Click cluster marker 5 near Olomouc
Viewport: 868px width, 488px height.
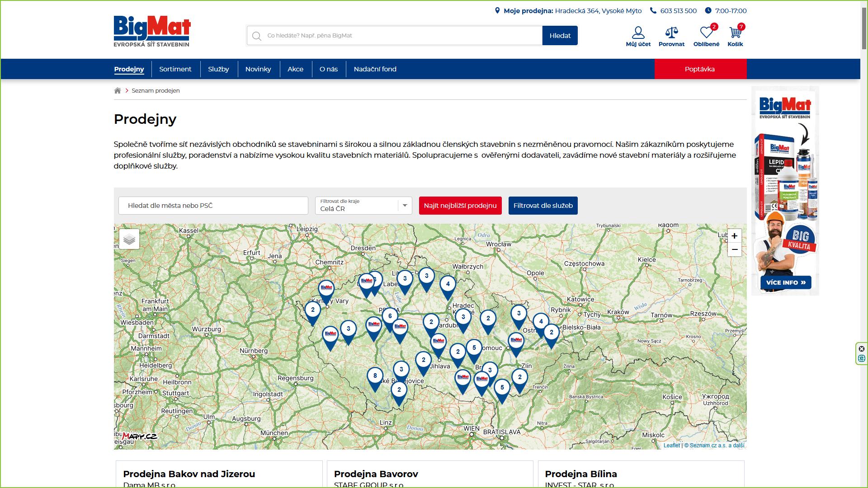point(474,352)
